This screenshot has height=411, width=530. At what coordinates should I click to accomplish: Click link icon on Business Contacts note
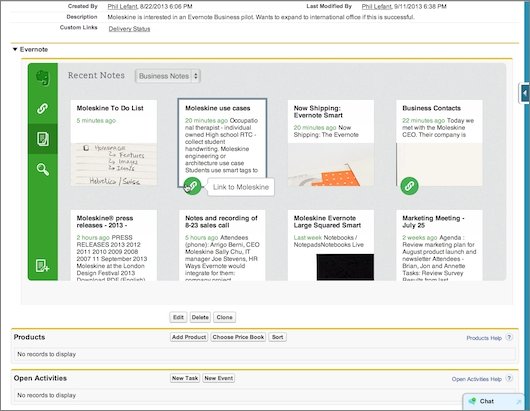tap(409, 186)
